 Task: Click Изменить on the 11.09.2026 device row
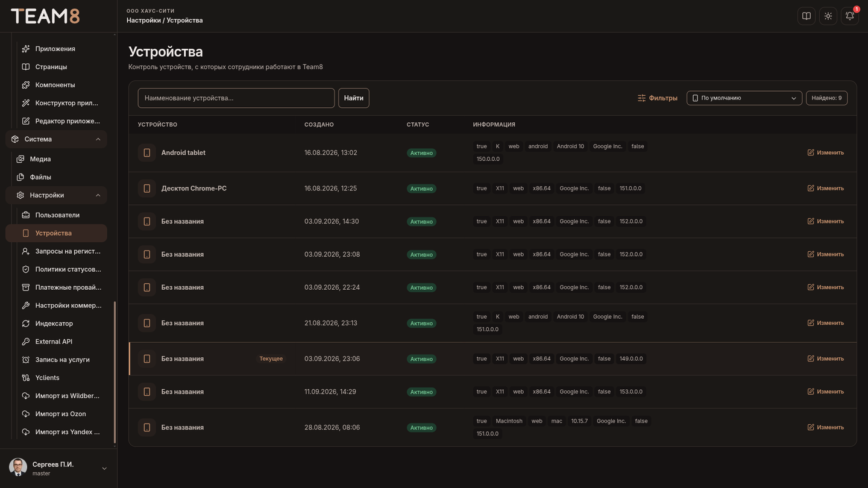[x=826, y=392]
